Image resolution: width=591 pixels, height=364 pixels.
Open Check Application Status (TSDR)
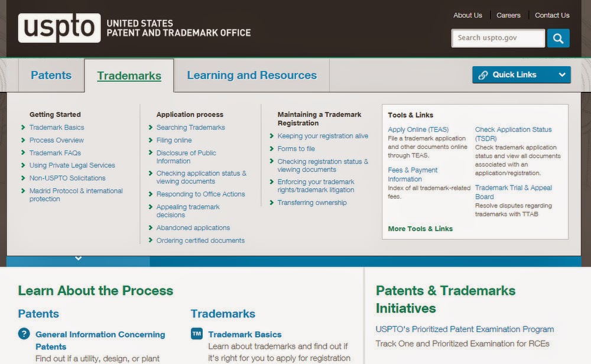click(513, 134)
